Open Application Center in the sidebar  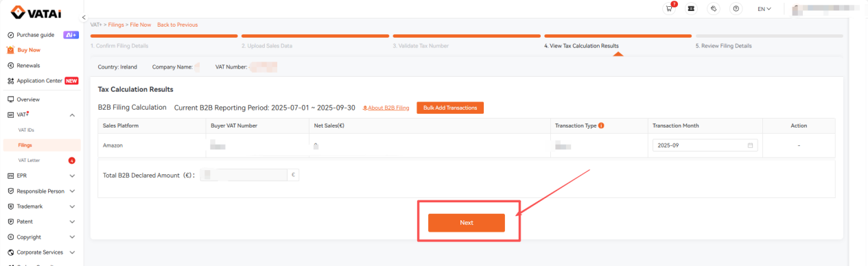[x=39, y=80]
